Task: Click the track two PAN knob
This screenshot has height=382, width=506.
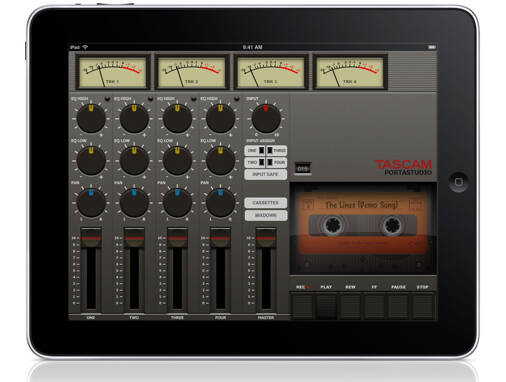Action: 134,203
